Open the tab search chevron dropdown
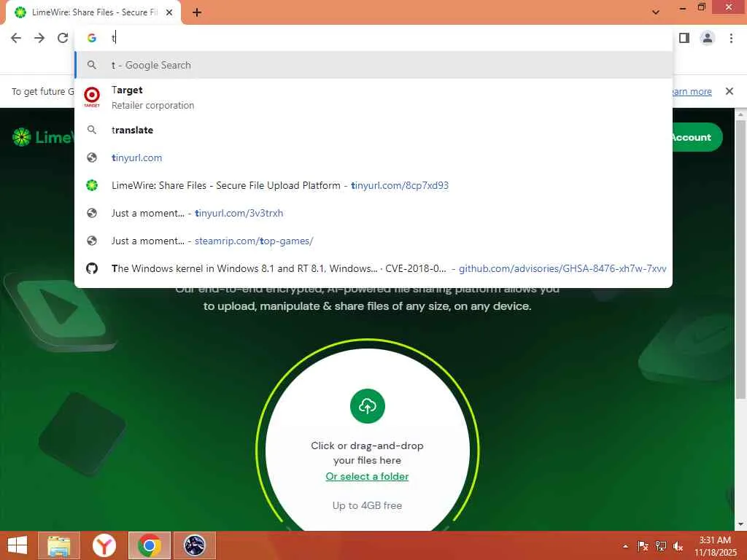Image resolution: width=747 pixels, height=560 pixels. [656, 12]
